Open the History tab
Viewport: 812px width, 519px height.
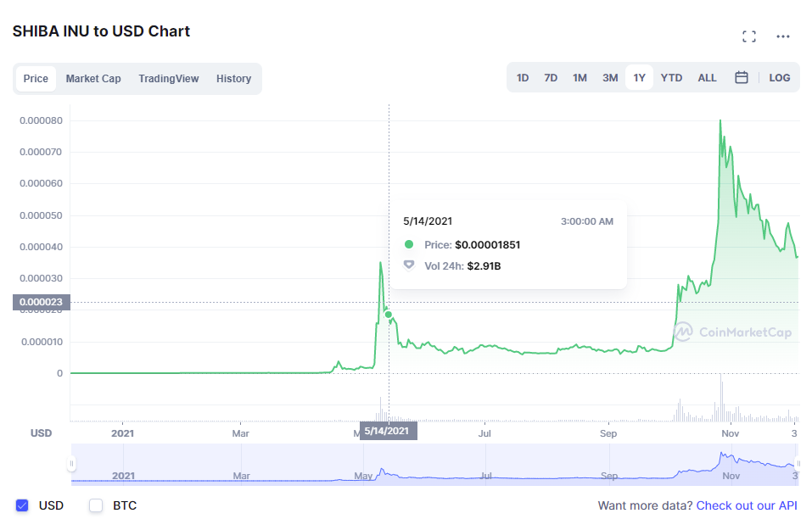[233, 79]
